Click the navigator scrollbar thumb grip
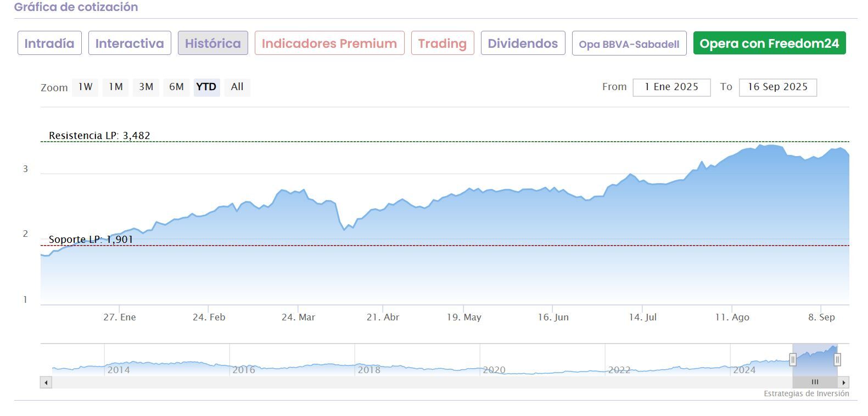This screenshot has height=416, width=868. 815,382
